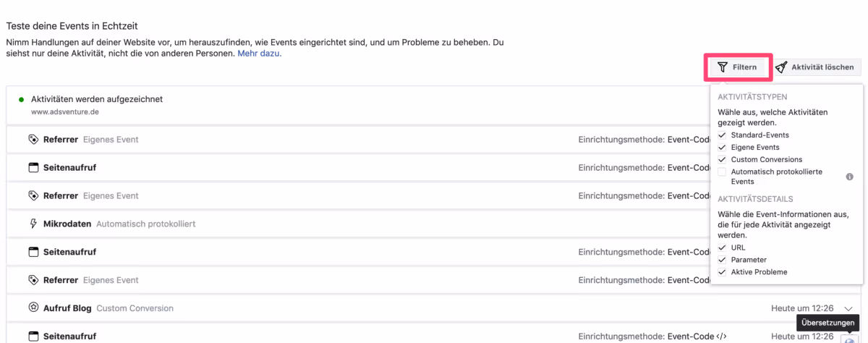Viewport: 868px width, 343px height.
Task: Uncheck the Standard-Events checkbox
Action: 722,135
